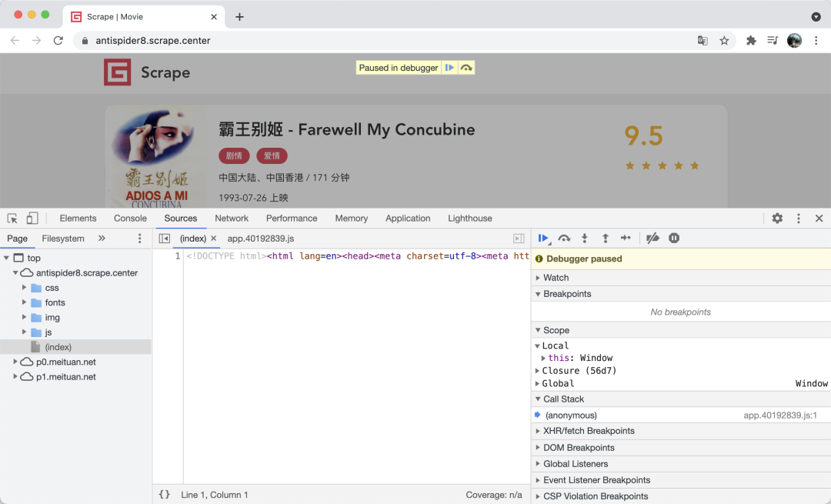Expand the css folder
Screen dimensions: 831x504
pos(25,288)
